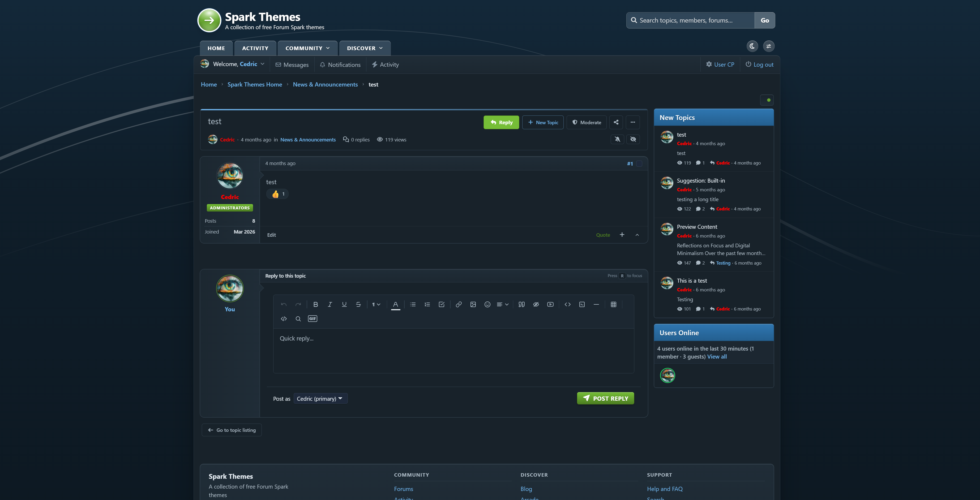Open Messages in the user bar
Viewport: 980px width, 500px height.
292,65
